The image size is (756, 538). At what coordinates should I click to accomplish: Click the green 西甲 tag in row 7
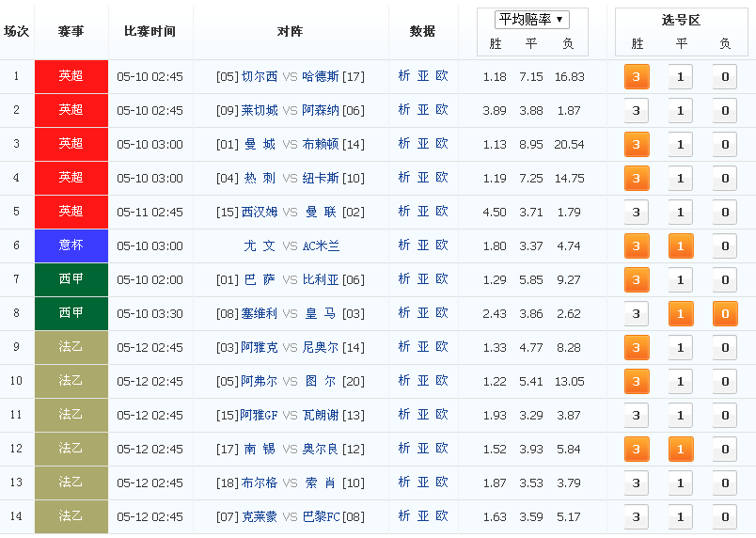tap(71, 279)
